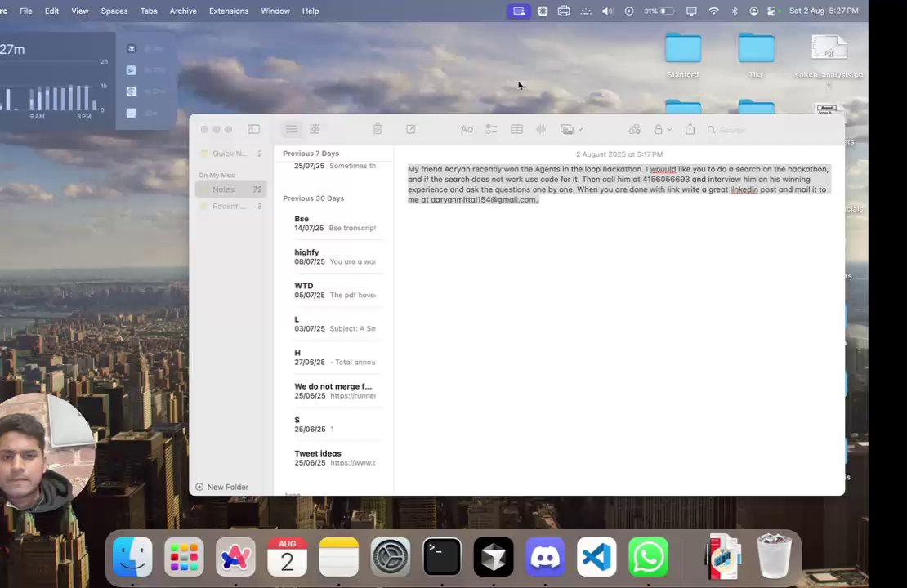Open the text format Aa menu
The width and height of the screenshot is (907, 588).
point(467,130)
